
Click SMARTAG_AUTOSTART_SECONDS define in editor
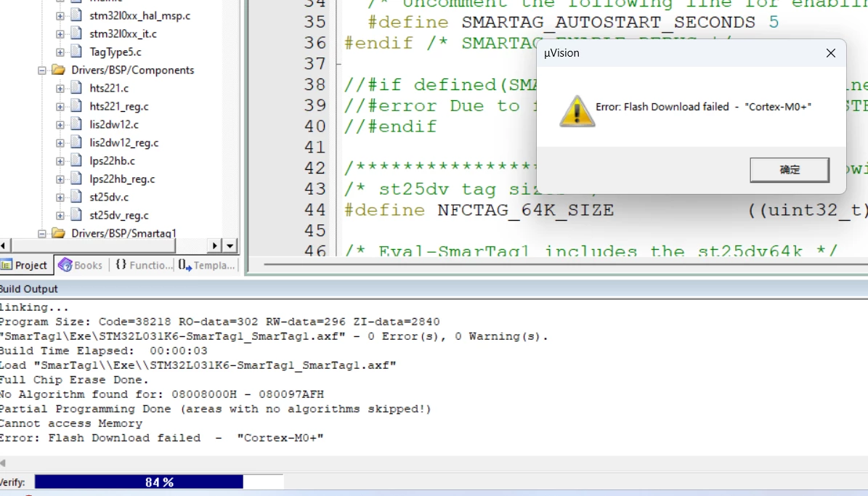click(609, 22)
